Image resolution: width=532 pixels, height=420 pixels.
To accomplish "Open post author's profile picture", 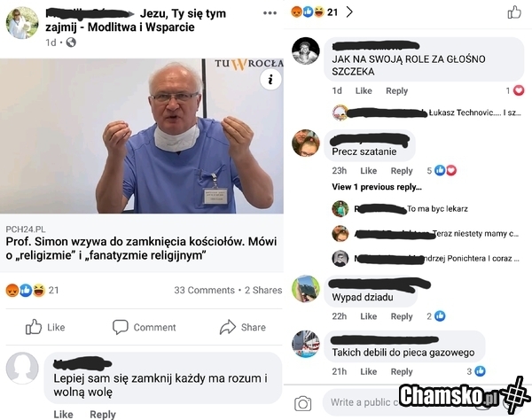I will coord(22,23).
